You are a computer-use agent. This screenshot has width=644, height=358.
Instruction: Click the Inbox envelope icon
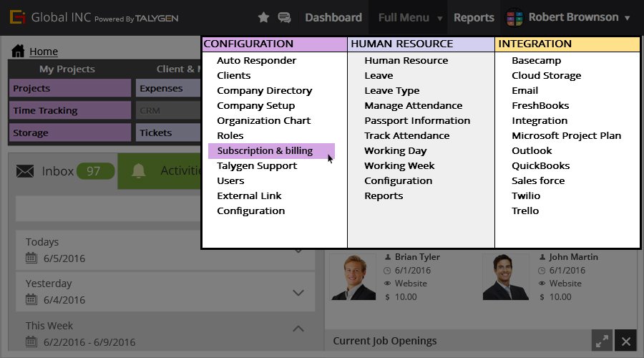(x=25, y=171)
